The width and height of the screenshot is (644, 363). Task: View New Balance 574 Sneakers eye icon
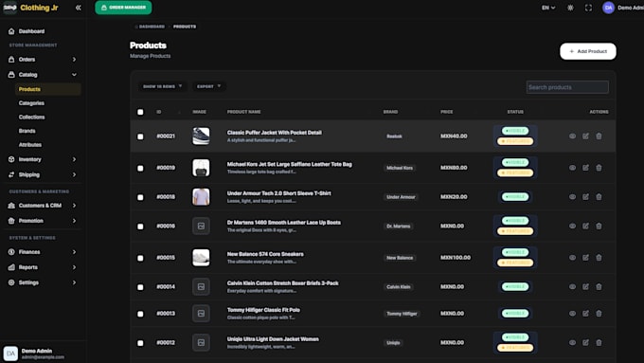coord(572,258)
